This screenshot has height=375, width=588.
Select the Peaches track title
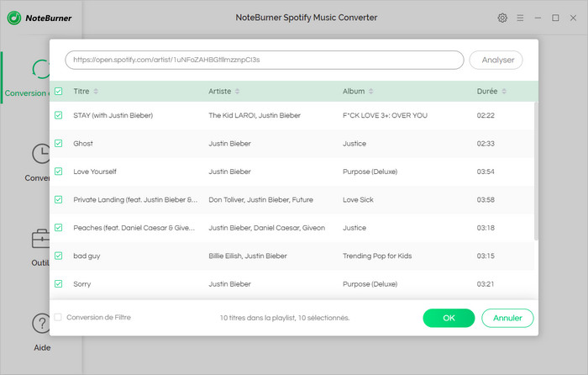tap(134, 228)
